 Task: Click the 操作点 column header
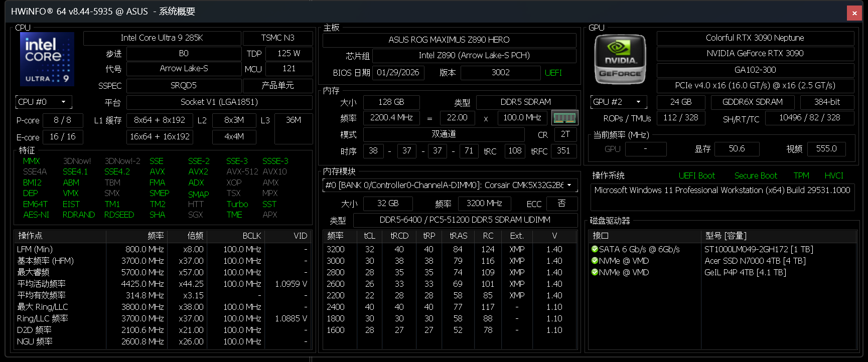tap(60, 236)
